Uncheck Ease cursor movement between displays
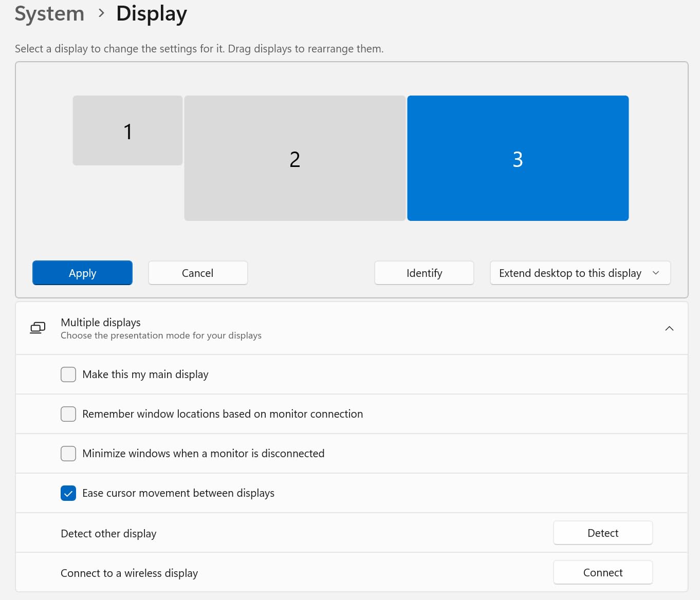Screen dimensions: 700x600 click(68, 493)
